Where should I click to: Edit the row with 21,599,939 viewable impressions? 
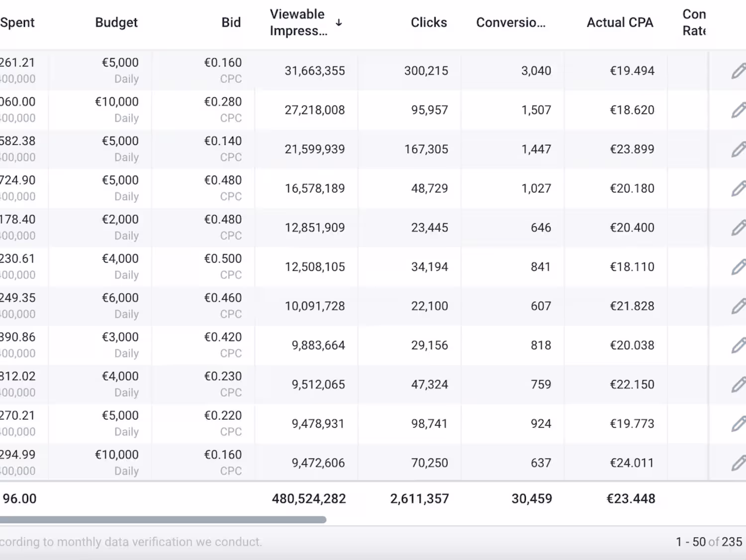coord(739,149)
